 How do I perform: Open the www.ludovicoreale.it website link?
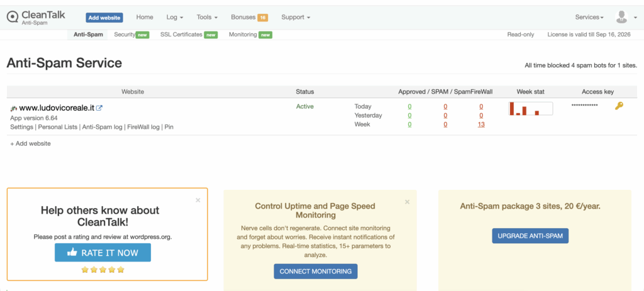tap(57, 108)
